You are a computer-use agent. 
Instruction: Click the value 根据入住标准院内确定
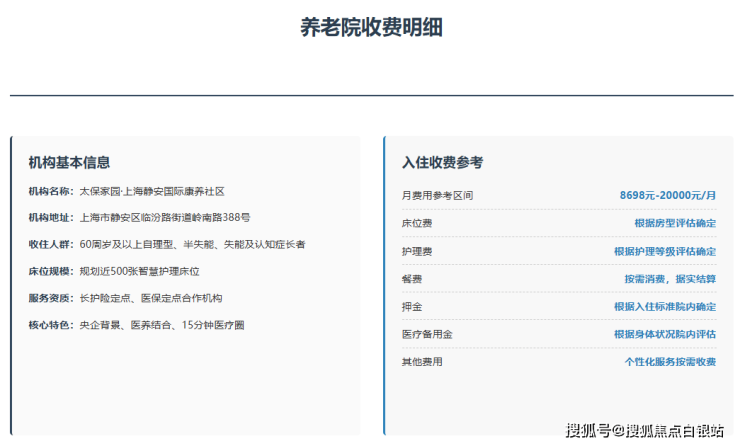click(665, 307)
